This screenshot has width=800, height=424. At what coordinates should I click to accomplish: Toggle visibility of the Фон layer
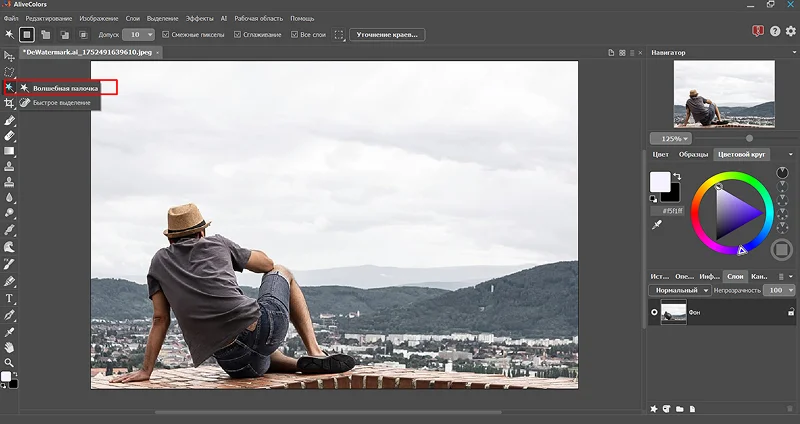click(654, 312)
